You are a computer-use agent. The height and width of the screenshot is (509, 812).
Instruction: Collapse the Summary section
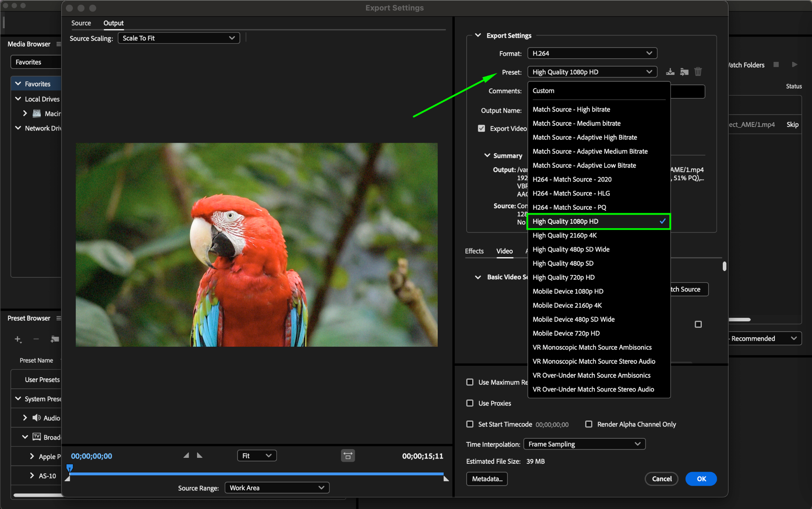tap(487, 156)
